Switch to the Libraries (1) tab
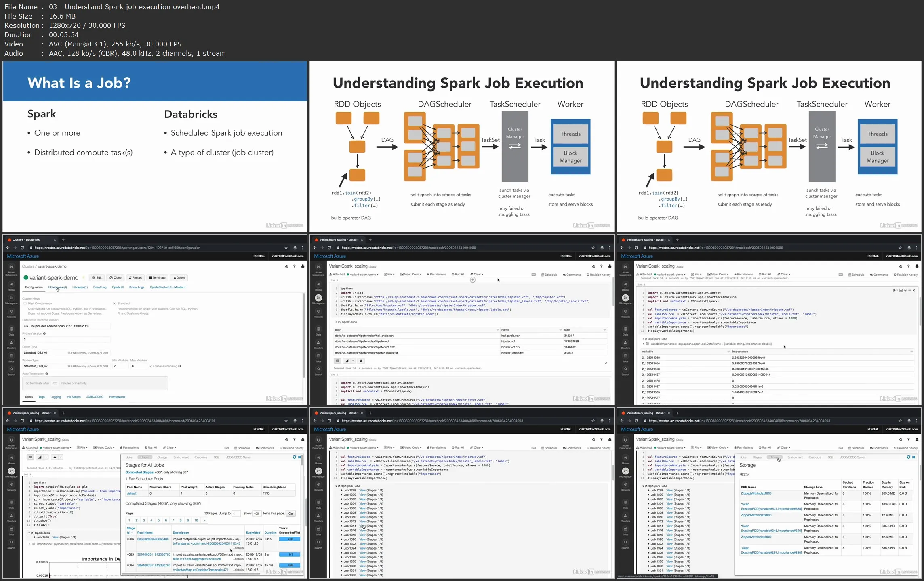The image size is (924, 581). (80, 287)
